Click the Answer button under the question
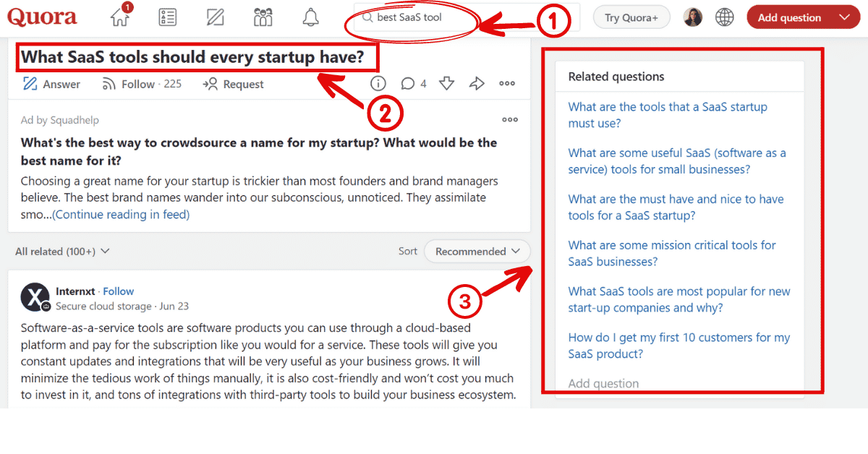 point(51,84)
